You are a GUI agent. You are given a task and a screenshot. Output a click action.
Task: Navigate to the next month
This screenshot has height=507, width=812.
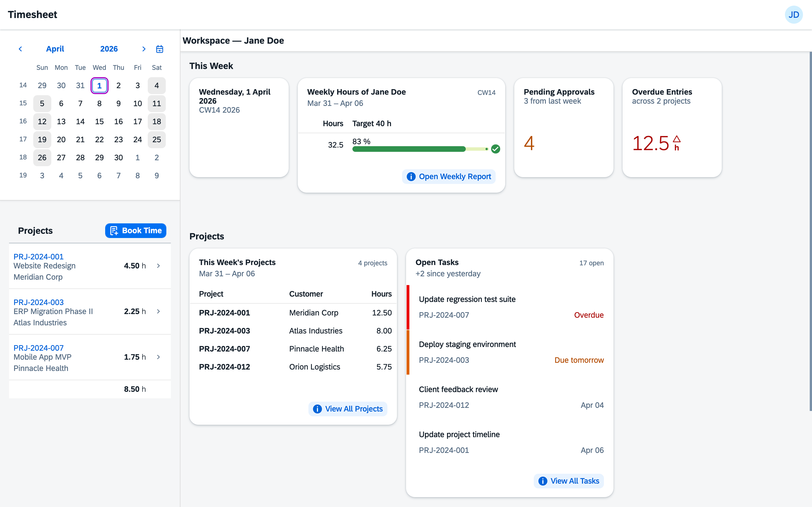(x=144, y=49)
